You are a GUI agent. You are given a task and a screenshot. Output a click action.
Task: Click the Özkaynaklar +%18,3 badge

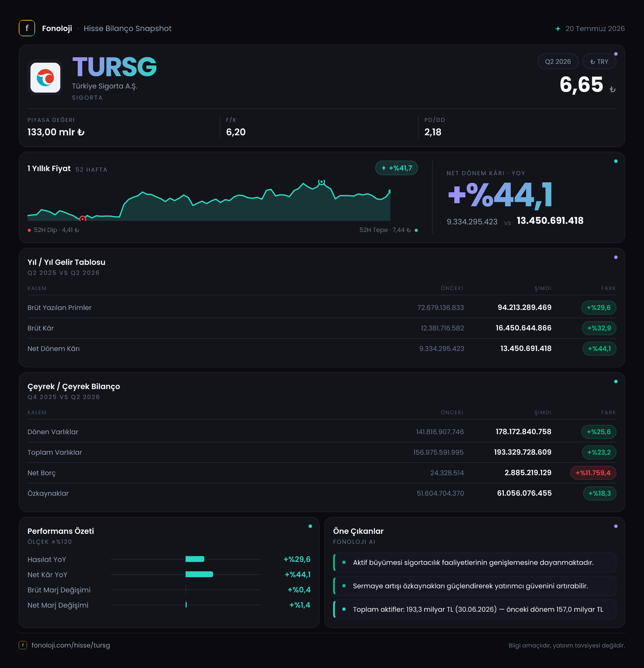coord(600,493)
